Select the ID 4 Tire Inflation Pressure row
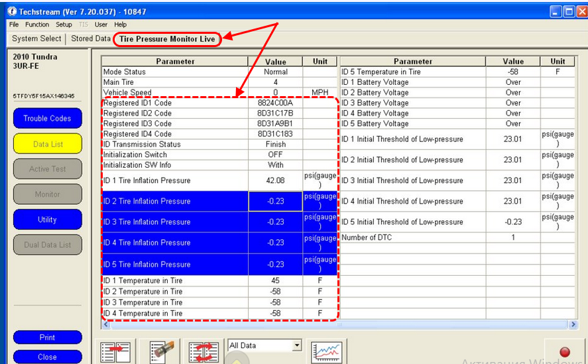Image resolution: width=588 pixels, height=364 pixels. pyautogui.click(x=219, y=243)
